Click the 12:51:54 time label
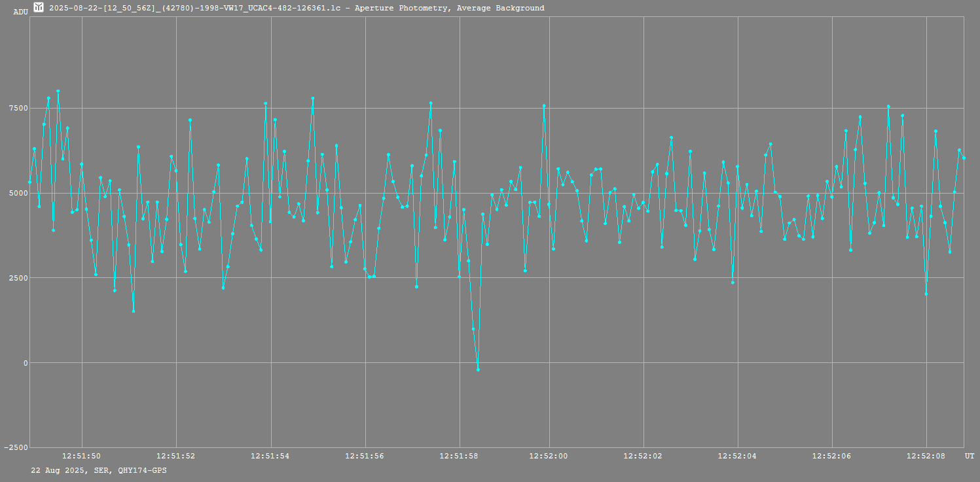Viewport: 980px width, 482px height. pos(270,455)
